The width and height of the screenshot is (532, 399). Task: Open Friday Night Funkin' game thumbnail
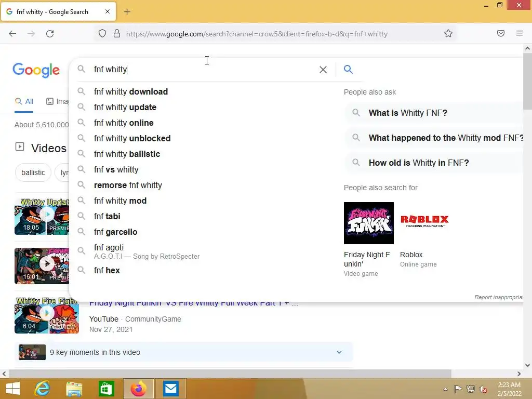tap(369, 223)
